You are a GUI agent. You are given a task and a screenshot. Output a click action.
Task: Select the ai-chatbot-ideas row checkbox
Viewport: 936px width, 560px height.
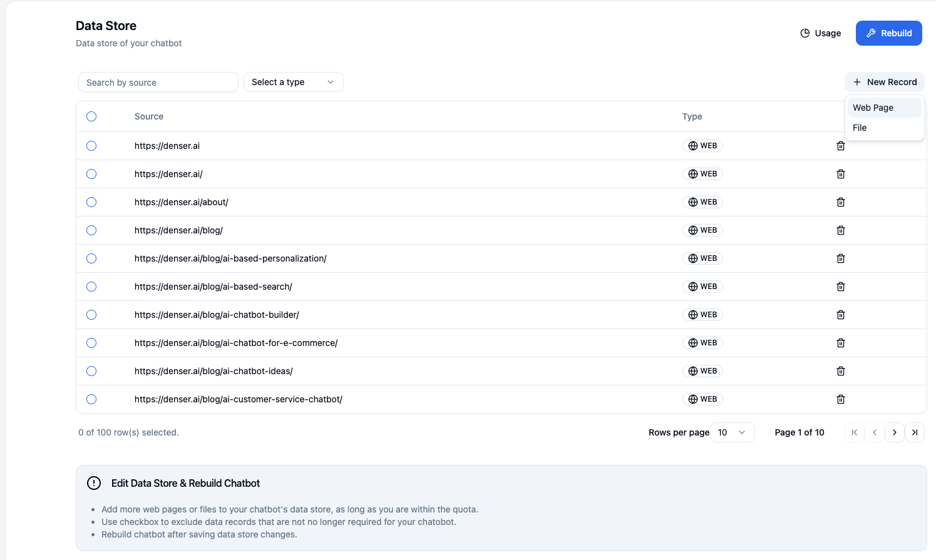point(91,371)
